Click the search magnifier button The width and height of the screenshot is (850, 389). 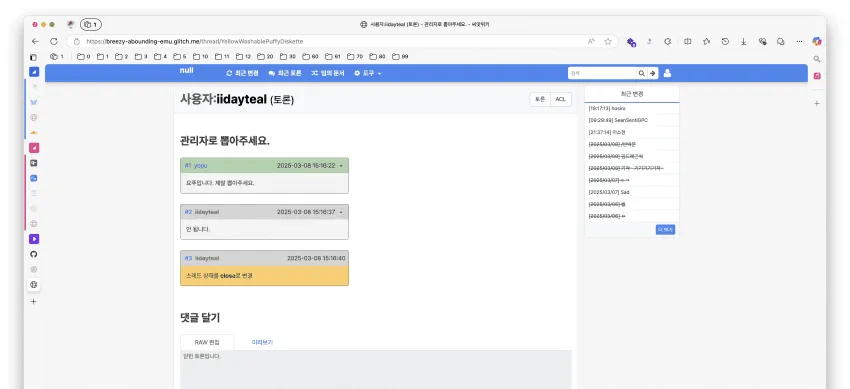[642, 73]
